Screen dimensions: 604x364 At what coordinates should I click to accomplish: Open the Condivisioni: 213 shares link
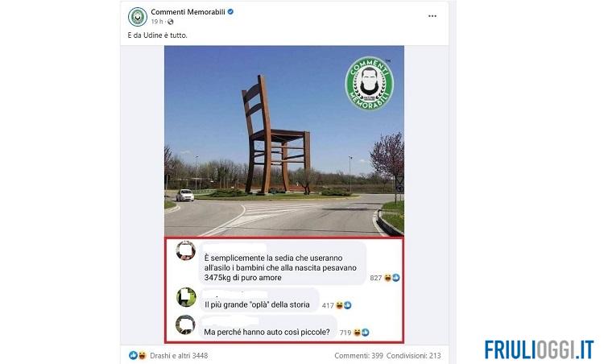pyautogui.click(x=414, y=355)
